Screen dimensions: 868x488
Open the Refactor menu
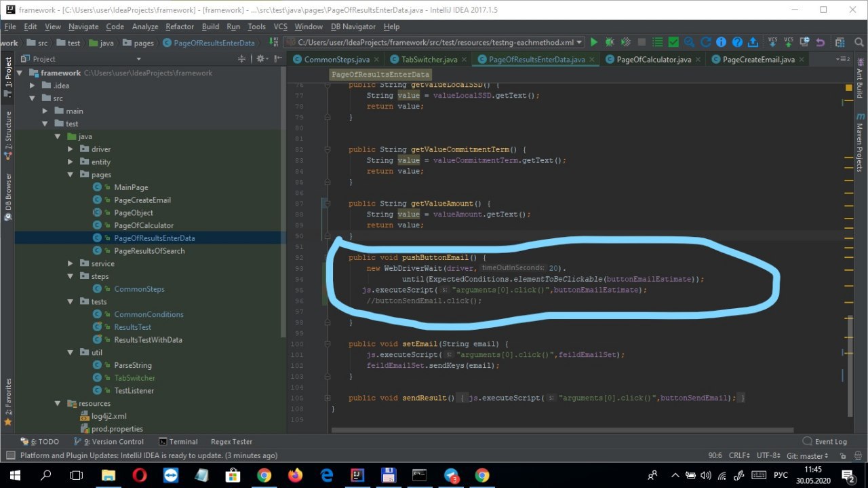tap(180, 26)
